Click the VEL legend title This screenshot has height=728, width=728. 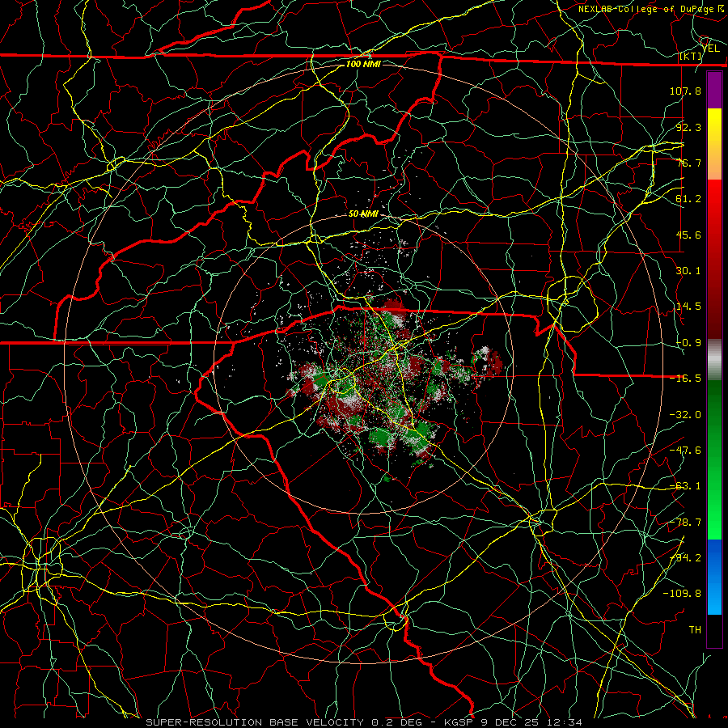pos(711,48)
